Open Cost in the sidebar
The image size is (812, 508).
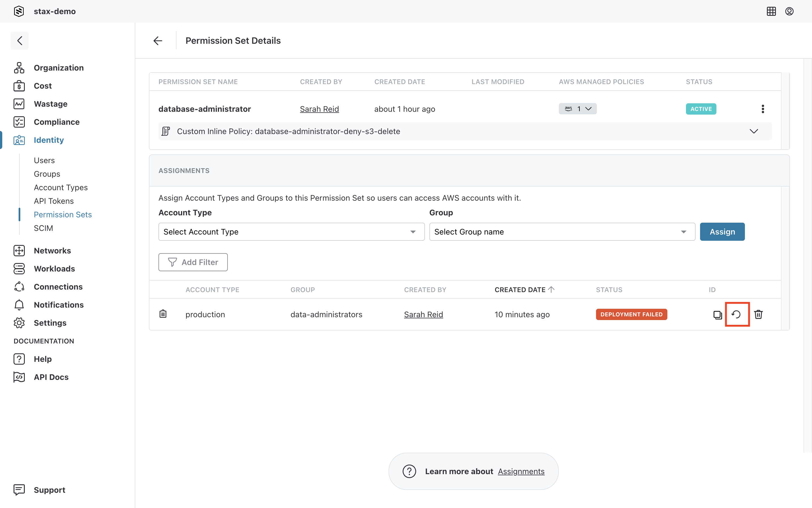pos(43,86)
